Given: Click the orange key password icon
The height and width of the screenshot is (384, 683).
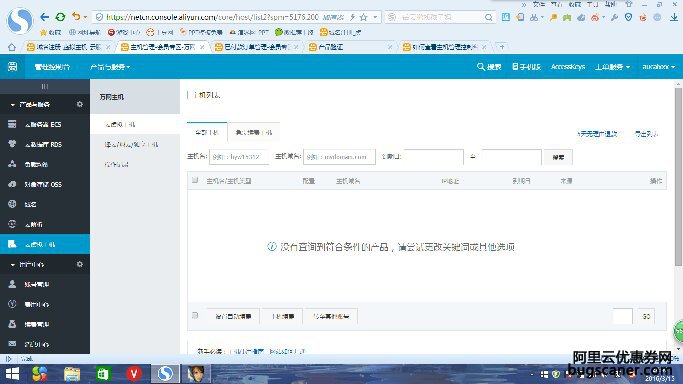Looking at the screenshot, I should (553, 17).
